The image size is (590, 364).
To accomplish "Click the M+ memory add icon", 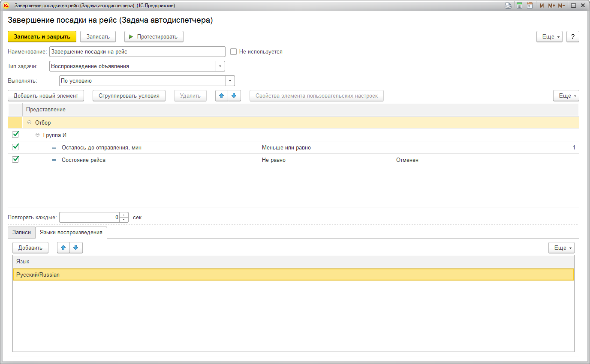I will pos(551,6).
